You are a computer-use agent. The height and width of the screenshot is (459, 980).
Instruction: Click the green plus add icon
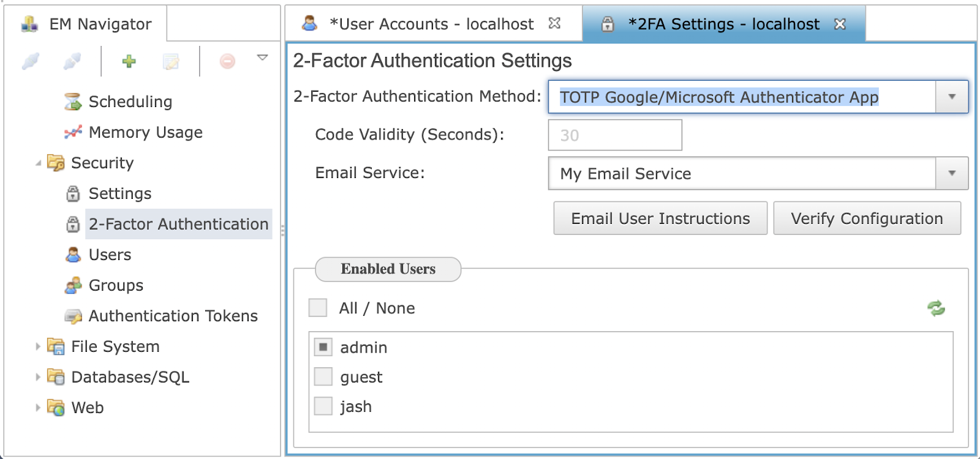click(x=129, y=61)
